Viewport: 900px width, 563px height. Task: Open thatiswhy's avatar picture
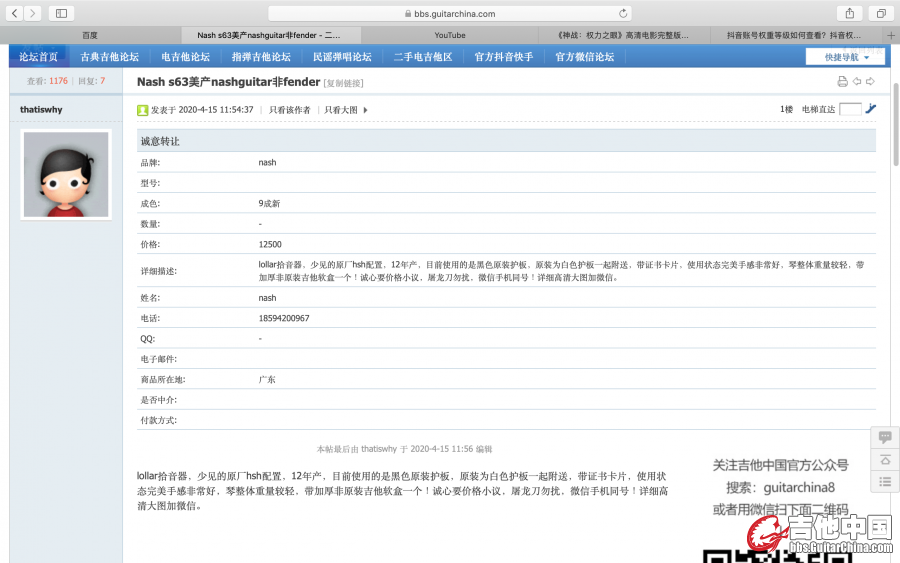[x=66, y=174]
